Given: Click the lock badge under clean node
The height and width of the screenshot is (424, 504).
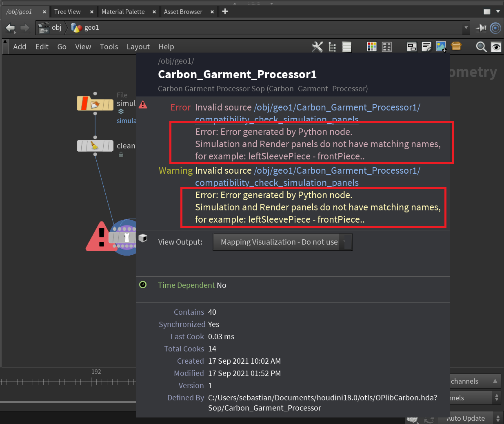Looking at the screenshot, I should tap(121, 155).
